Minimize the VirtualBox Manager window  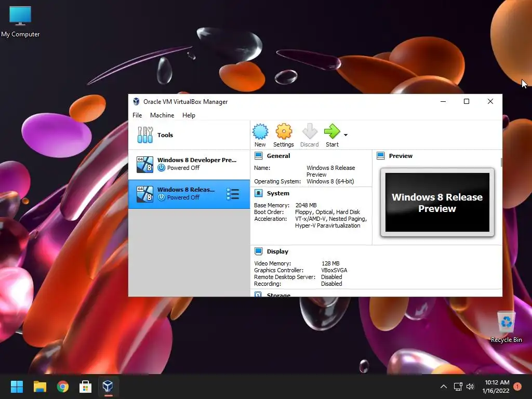pyautogui.click(x=443, y=101)
